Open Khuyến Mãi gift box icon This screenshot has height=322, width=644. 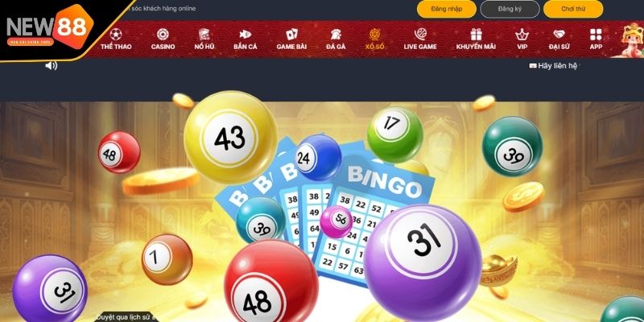(x=476, y=34)
